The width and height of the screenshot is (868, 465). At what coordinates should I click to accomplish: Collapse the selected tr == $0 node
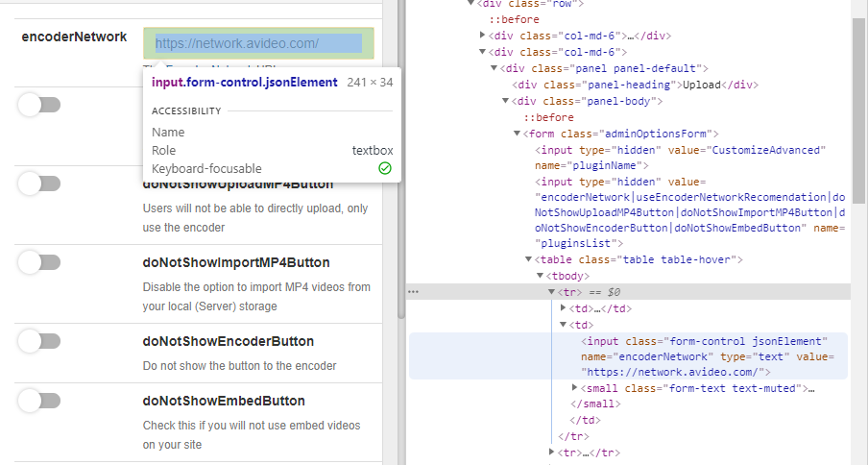click(x=551, y=292)
